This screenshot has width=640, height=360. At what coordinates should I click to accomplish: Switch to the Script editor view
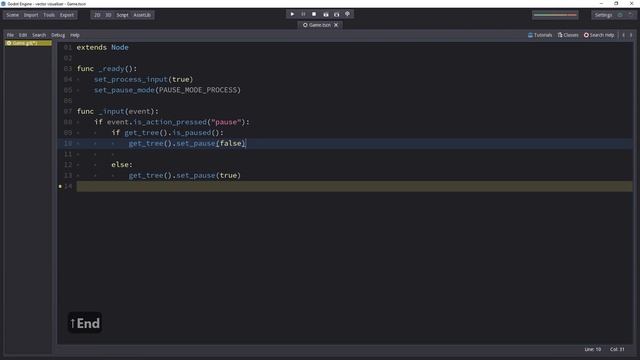[x=122, y=15]
